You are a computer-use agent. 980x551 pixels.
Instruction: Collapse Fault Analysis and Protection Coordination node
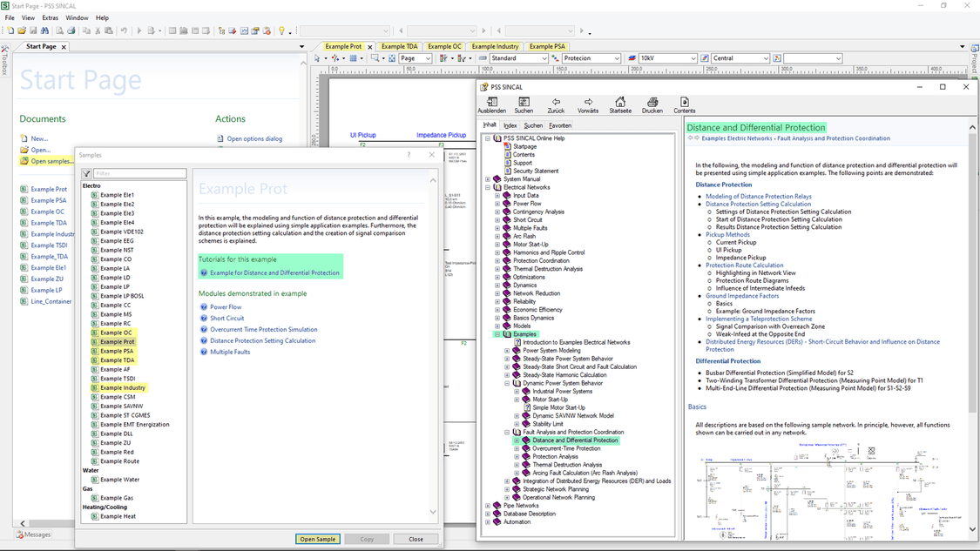tap(508, 433)
